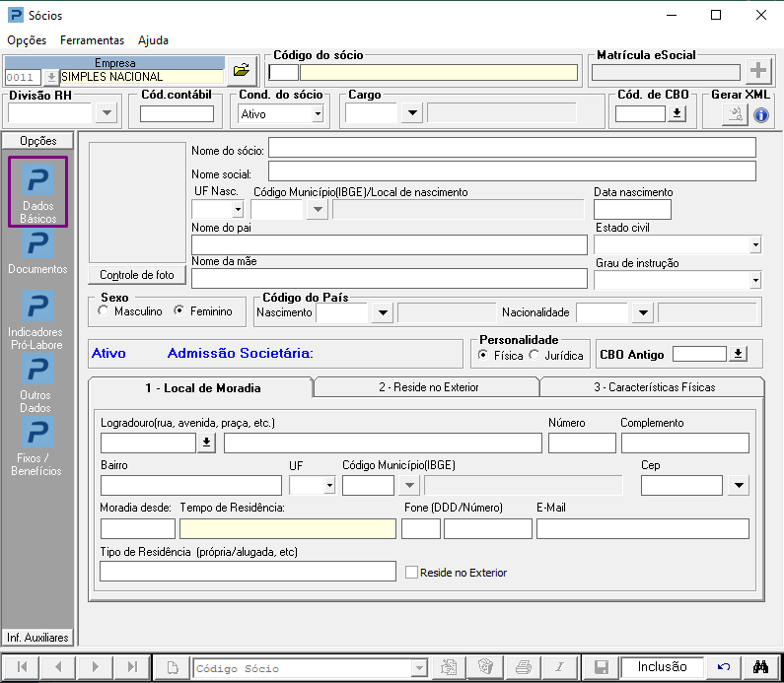Click the Logradouro type lookup arrow icon
The width and height of the screenshot is (784, 683).
pos(206,443)
